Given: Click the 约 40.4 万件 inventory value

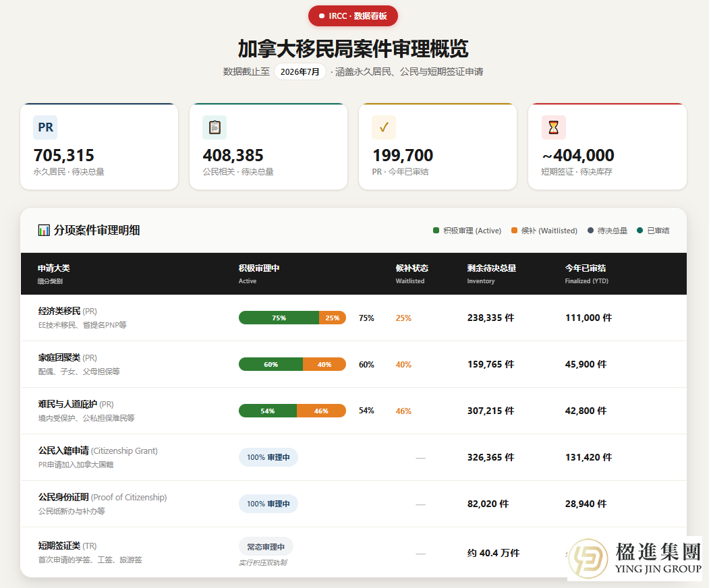Looking at the screenshot, I should [x=493, y=553].
